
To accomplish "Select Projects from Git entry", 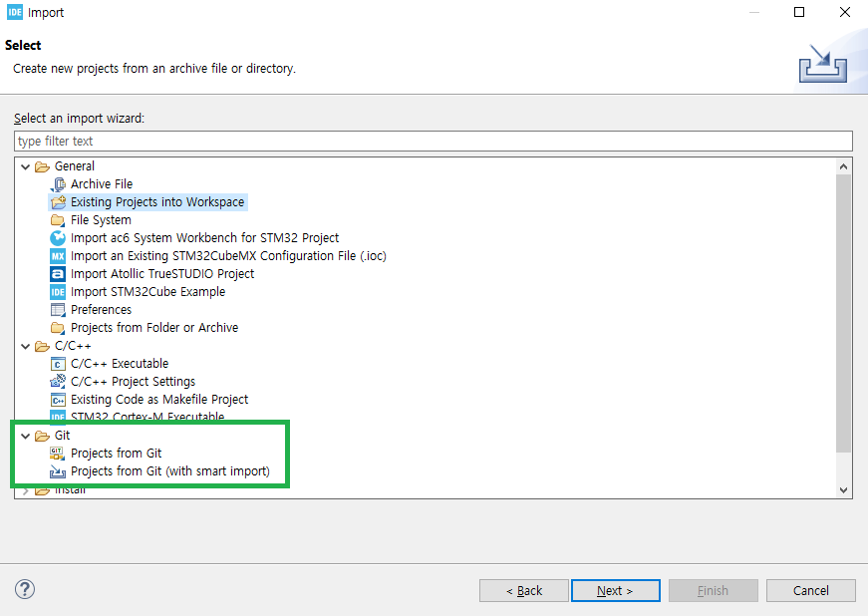I will coord(117,454).
